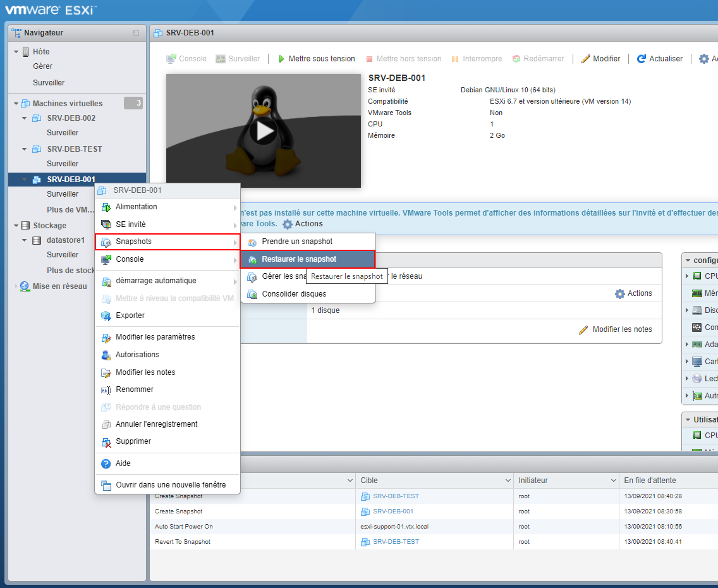Click the Supprimer delete icon in context menu
The image size is (718, 588).
[x=106, y=442]
